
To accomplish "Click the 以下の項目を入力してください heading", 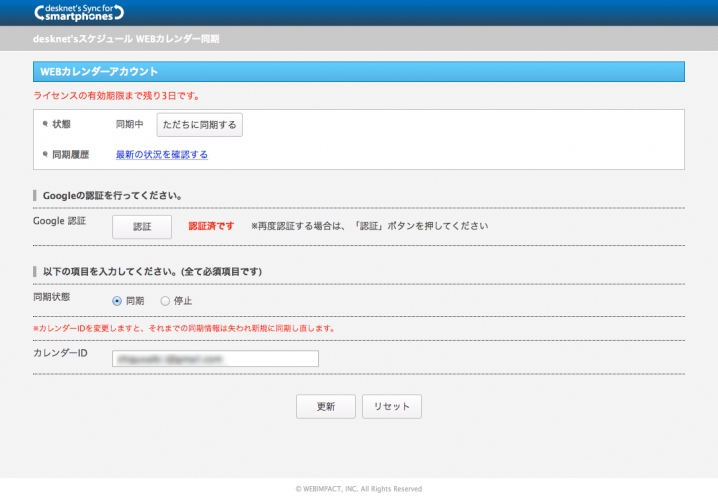I will [152, 272].
